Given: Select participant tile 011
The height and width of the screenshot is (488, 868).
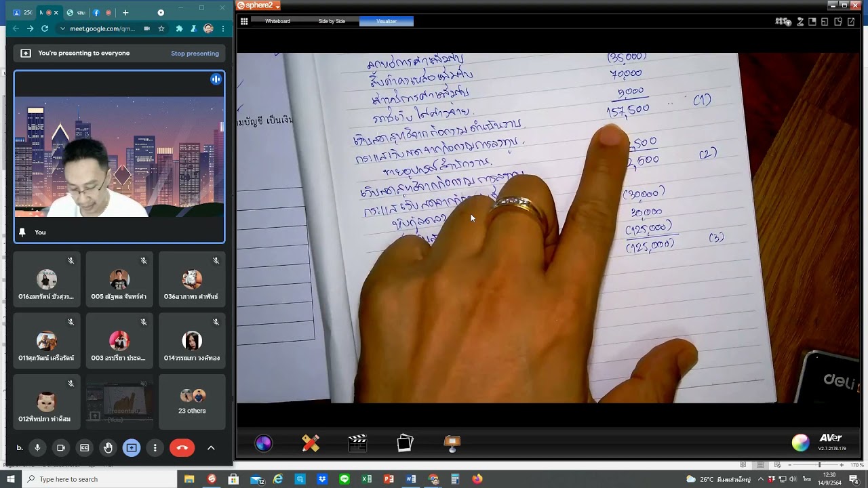Looking at the screenshot, I should [x=47, y=340].
